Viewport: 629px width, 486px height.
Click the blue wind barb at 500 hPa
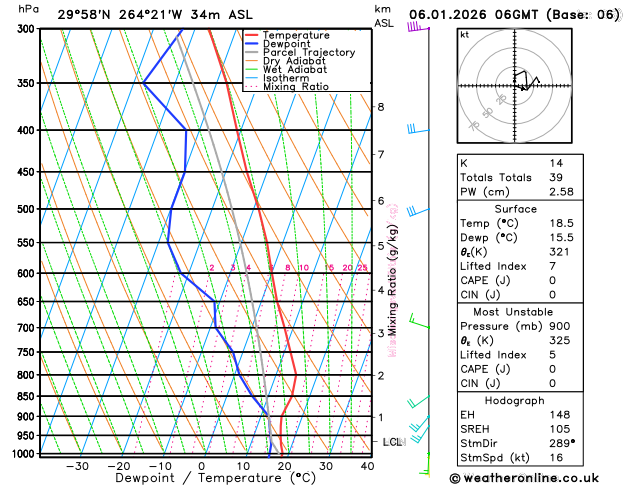click(418, 211)
